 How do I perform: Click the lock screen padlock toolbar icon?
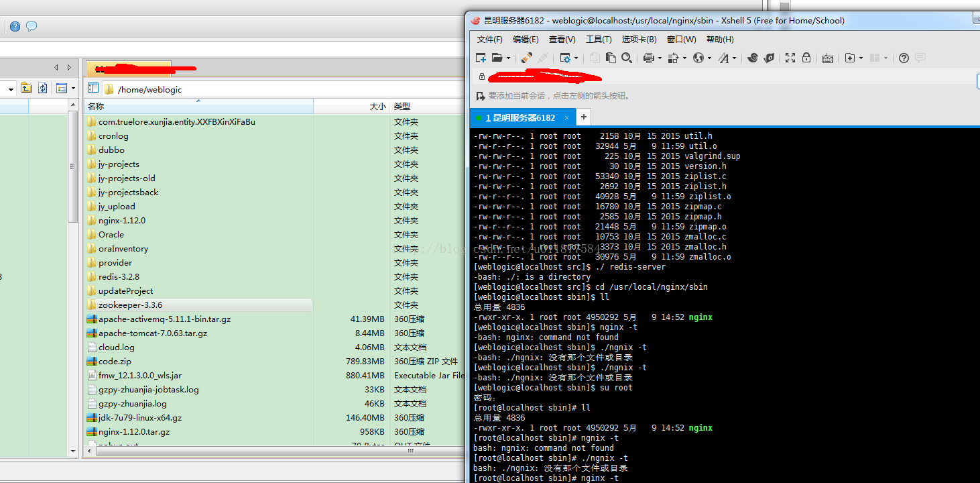click(x=806, y=58)
